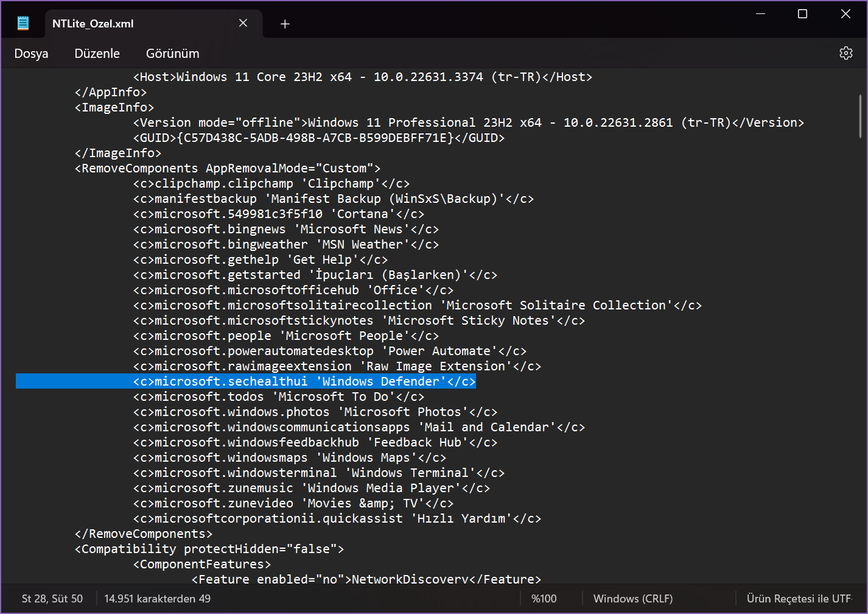The width and height of the screenshot is (868, 614).
Task: Click the microsoft.windowsmaps 'Windows Maps' line
Action: 290,457
